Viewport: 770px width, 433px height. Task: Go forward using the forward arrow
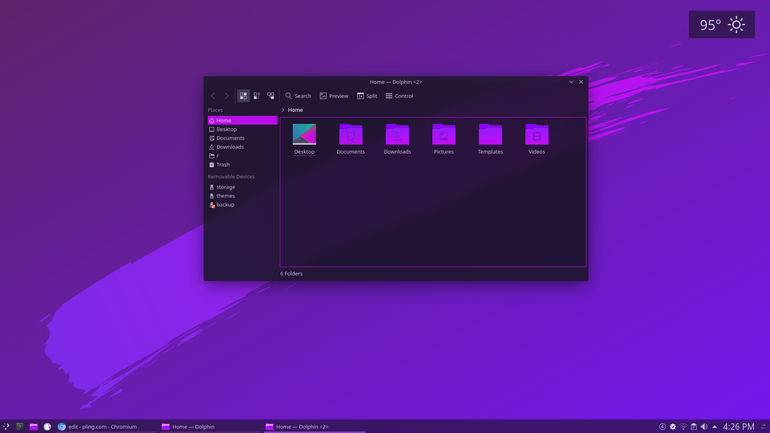(226, 96)
